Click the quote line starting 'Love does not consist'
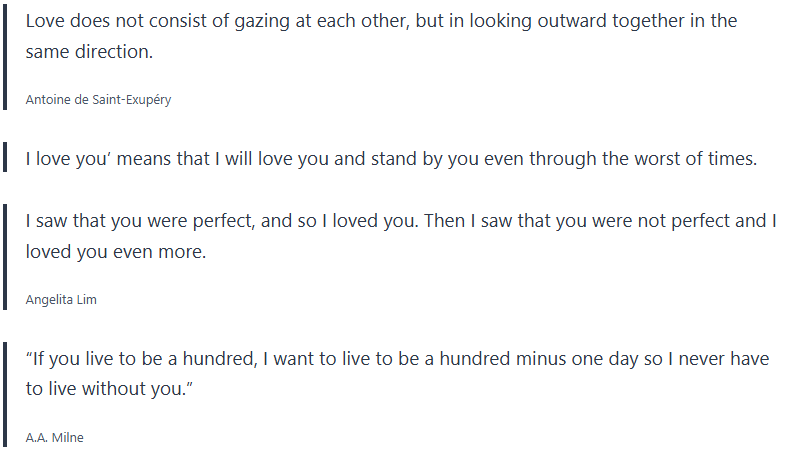Image resolution: width=806 pixels, height=452 pixels. pyautogui.click(x=381, y=21)
